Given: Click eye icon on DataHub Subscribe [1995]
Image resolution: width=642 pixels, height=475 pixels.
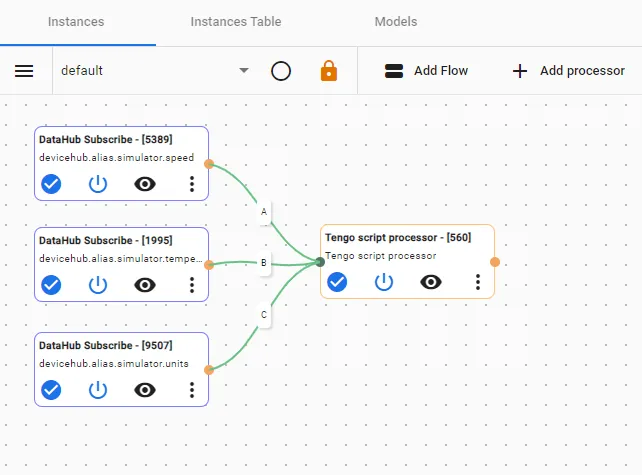Looking at the screenshot, I should 145,285.
